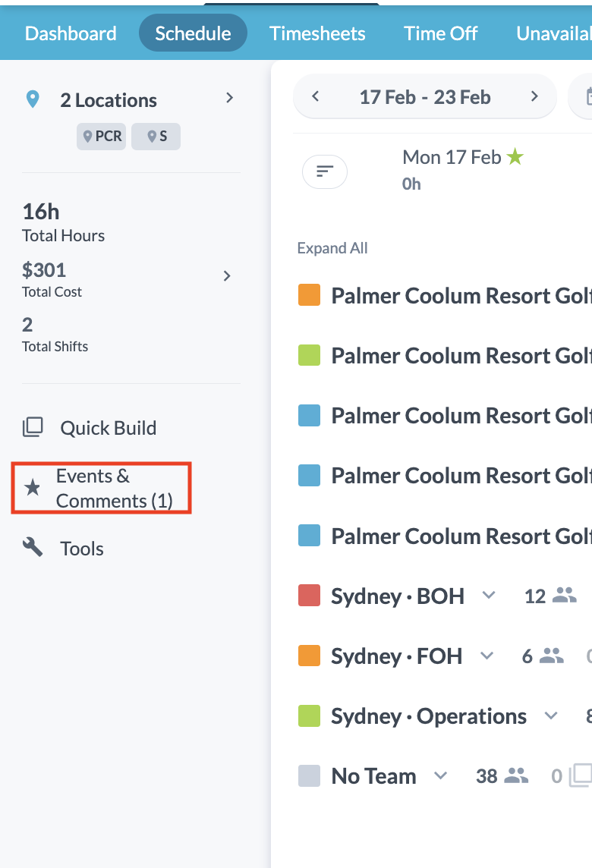Screen dimensions: 592x868
Task: Click the red Sydney BOH color swatch
Action: (x=309, y=596)
